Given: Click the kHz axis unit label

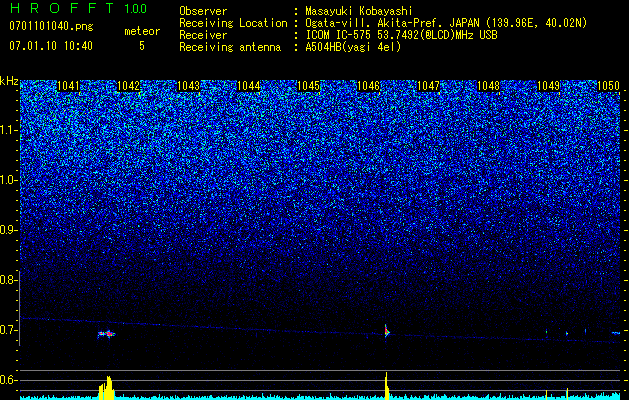Looking at the screenshot, I should coord(9,81).
